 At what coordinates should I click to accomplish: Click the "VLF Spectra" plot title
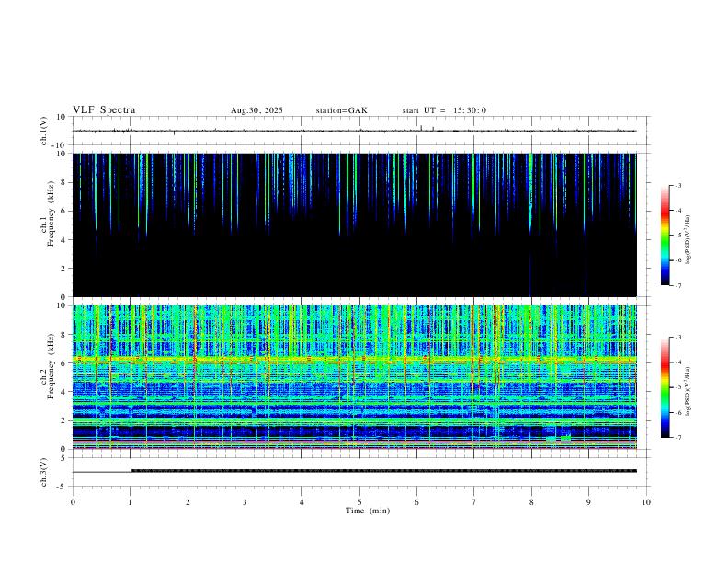coord(104,110)
